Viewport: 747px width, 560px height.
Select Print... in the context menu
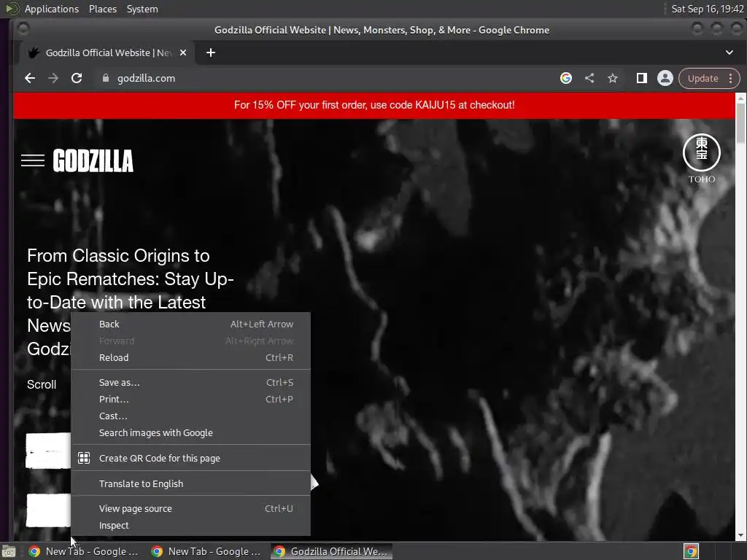tap(190, 399)
